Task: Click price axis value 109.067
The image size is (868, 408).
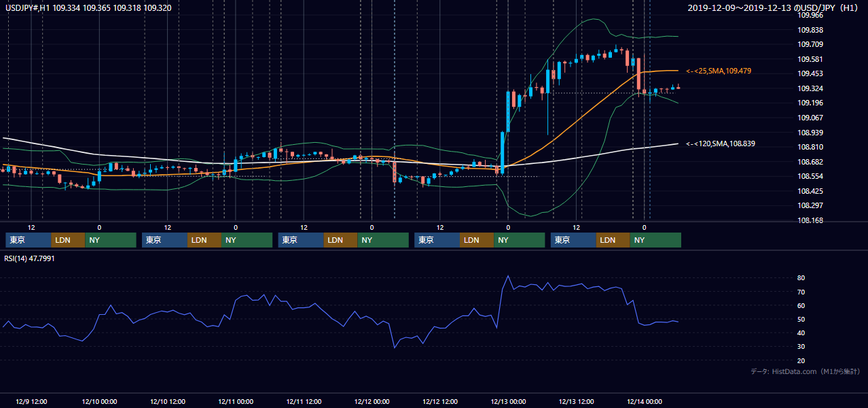Action: pos(810,118)
